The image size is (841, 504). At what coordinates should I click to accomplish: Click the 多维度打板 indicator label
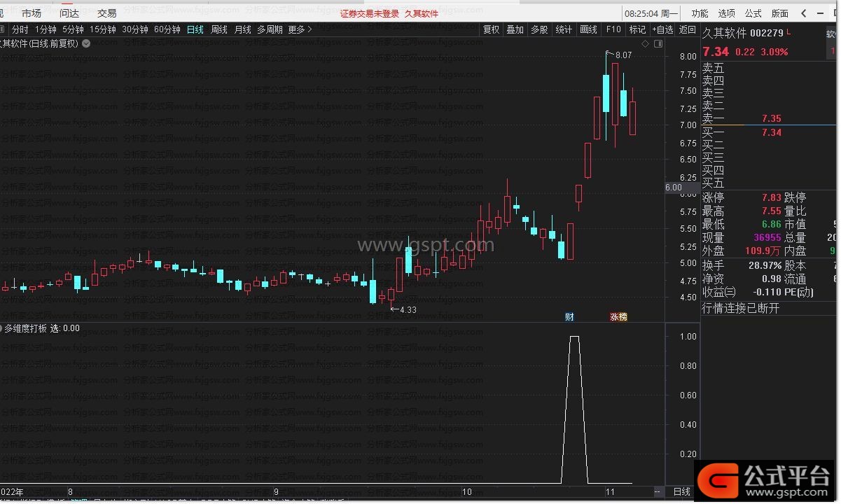click(x=26, y=328)
